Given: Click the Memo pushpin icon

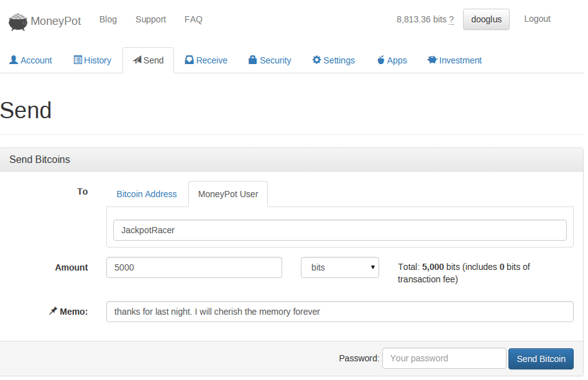Looking at the screenshot, I should pos(53,311).
